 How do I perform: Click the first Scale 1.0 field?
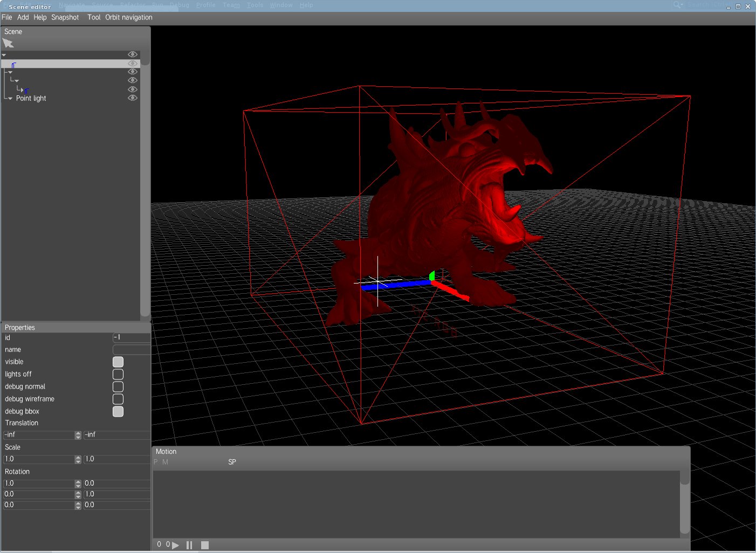point(39,459)
